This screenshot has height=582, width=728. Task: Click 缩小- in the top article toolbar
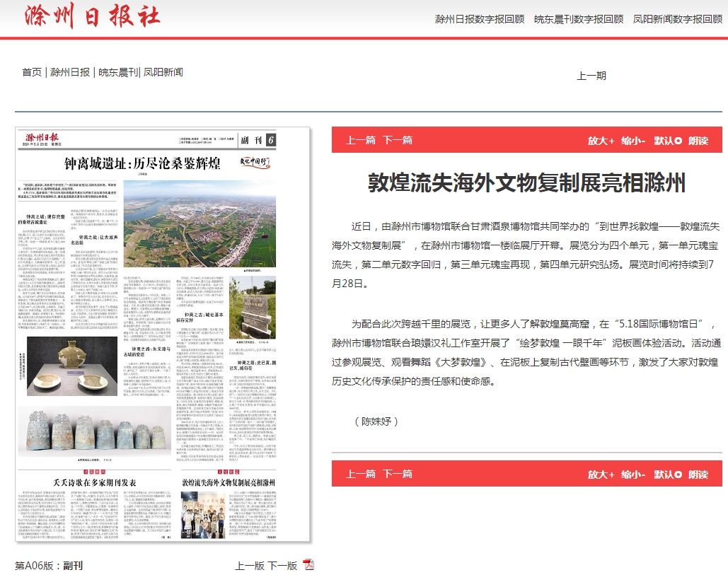(633, 140)
